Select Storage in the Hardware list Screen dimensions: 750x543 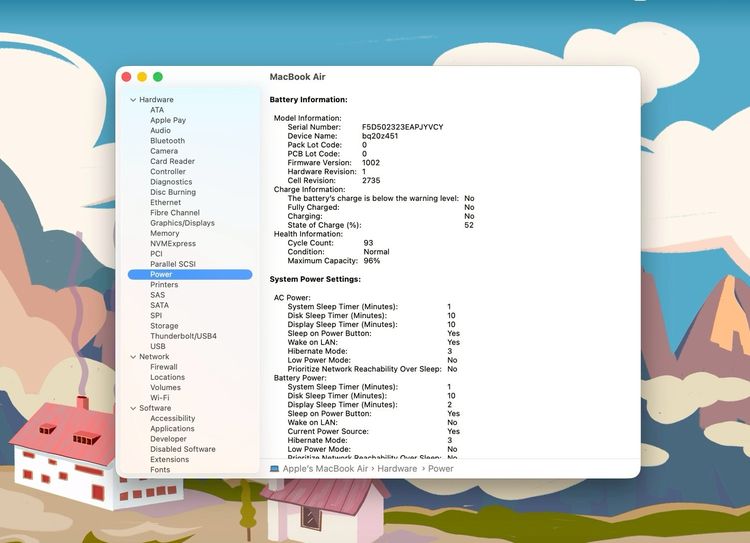pos(164,326)
